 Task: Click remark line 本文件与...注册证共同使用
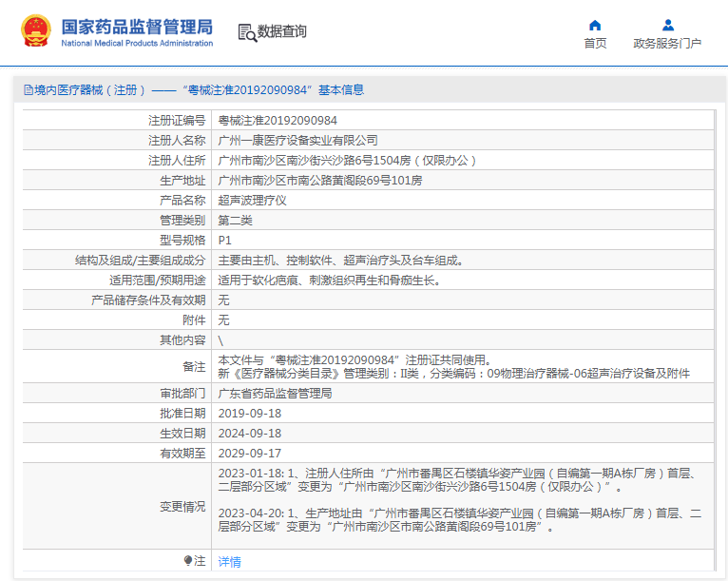pos(355,360)
